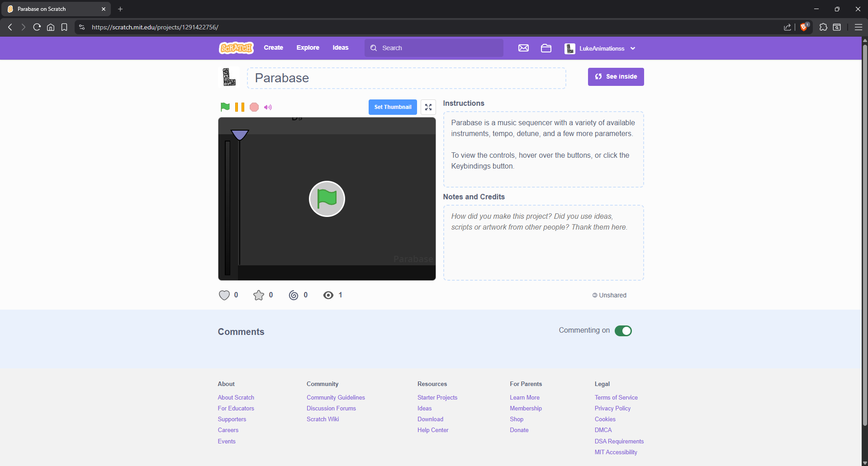Click the Set Thumbnail button
868x466 pixels.
(392, 107)
